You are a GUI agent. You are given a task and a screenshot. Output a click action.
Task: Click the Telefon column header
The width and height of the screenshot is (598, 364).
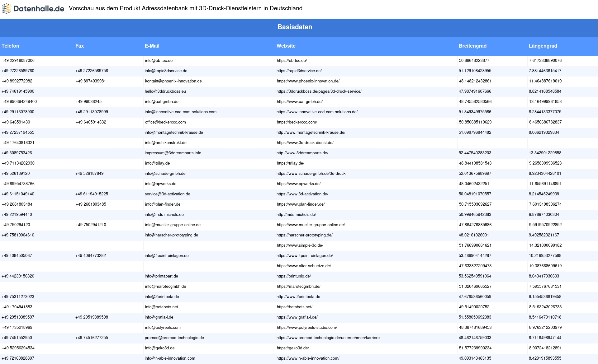10,46
